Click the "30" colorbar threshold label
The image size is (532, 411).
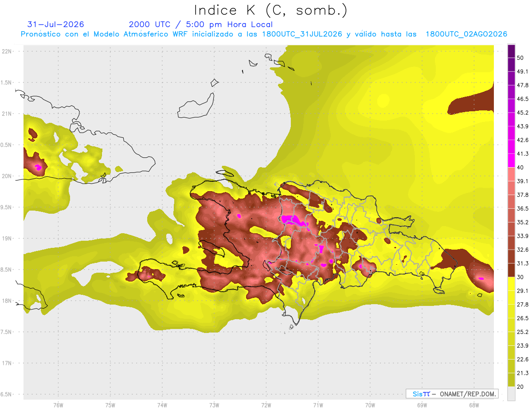click(521, 277)
